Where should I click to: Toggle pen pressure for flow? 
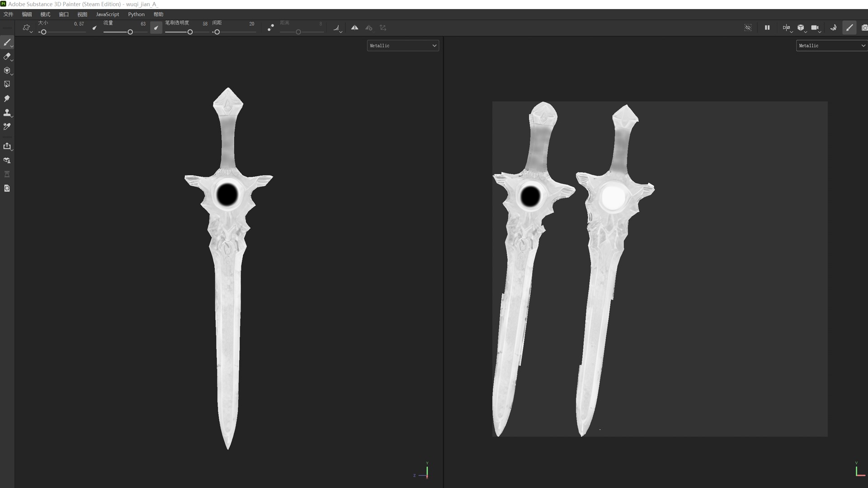pyautogui.click(x=156, y=28)
